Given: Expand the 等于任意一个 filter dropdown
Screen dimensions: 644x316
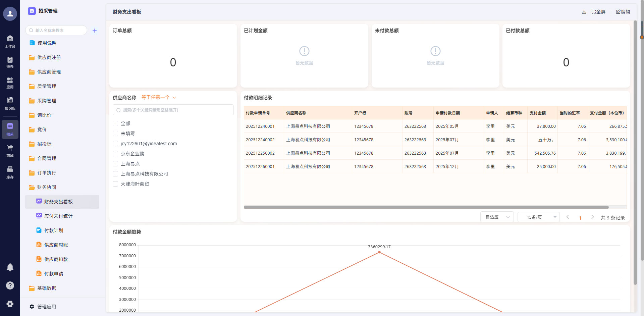Looking at the screenshot, I should tap(159, 98).
